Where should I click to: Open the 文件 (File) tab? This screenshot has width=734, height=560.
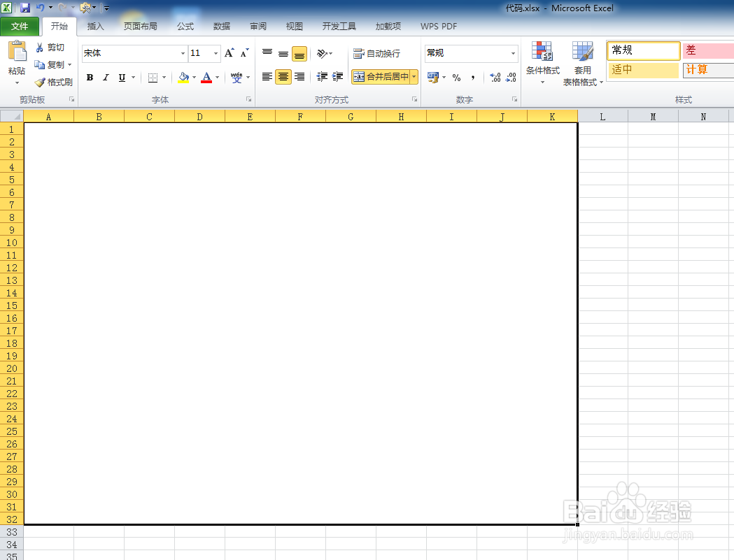(x=20, y=26)
